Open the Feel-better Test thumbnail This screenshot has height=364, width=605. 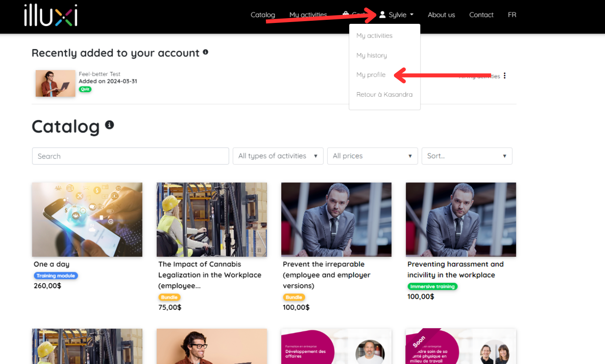point(56,83)
